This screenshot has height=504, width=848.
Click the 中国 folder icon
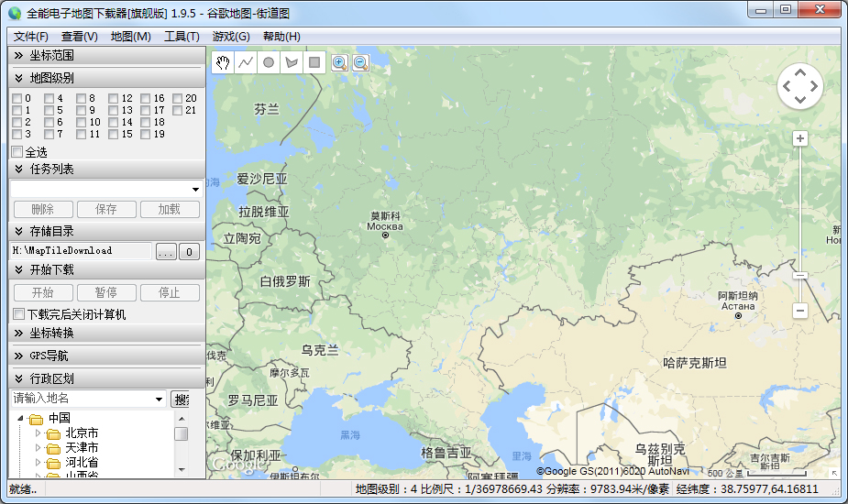tap(36, 419)
